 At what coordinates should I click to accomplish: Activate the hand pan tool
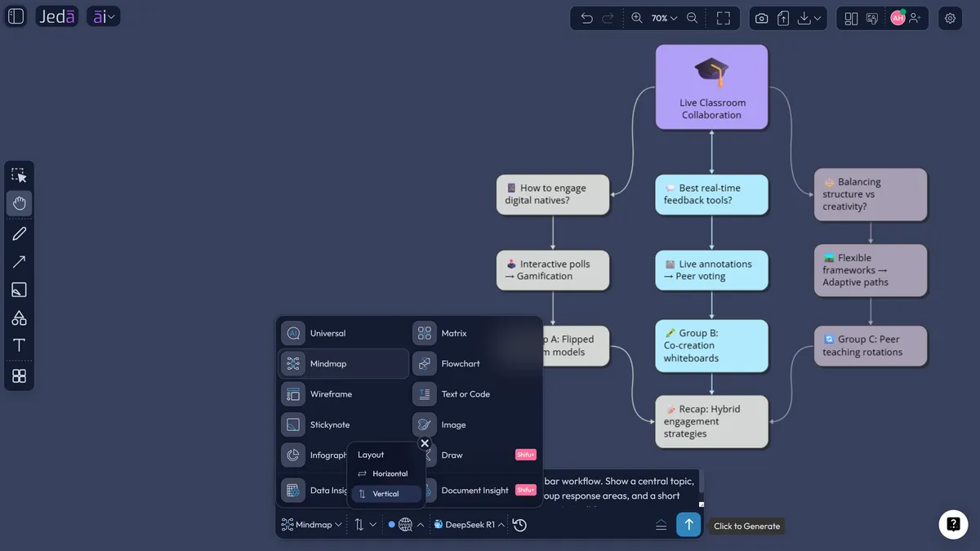pyautogui.click(x=19, y=204)
